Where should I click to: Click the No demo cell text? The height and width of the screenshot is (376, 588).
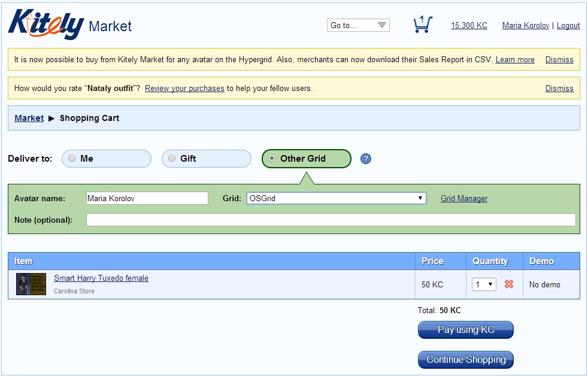click(544, 284)
